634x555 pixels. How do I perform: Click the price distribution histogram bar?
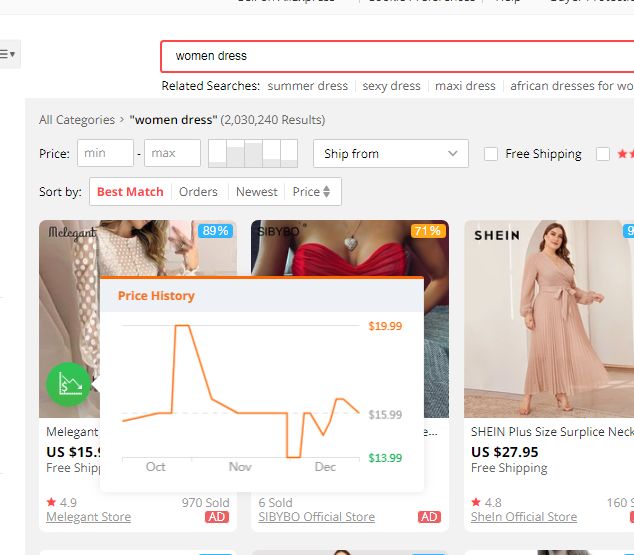pos(253,154)
